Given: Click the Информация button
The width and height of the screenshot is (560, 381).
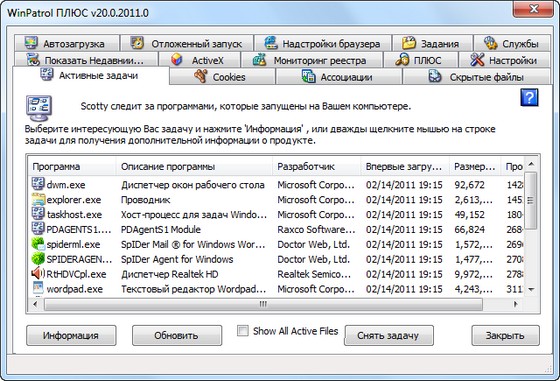Looking at the screenshot, I should 71,335.
